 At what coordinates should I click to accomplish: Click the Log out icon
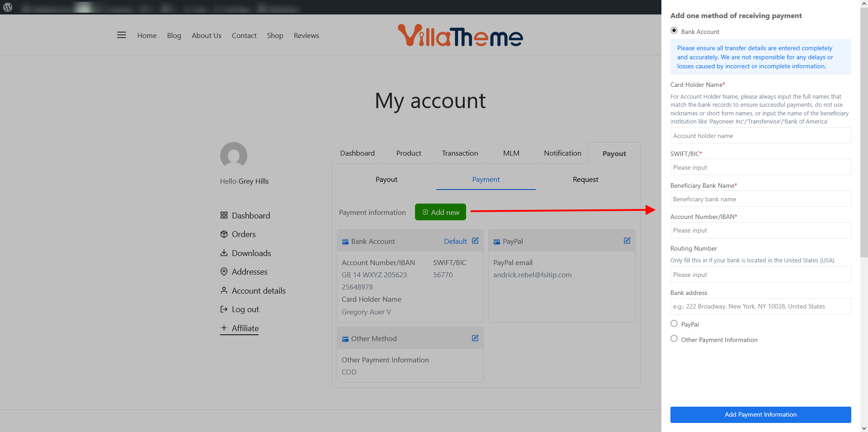click(224, 309)
